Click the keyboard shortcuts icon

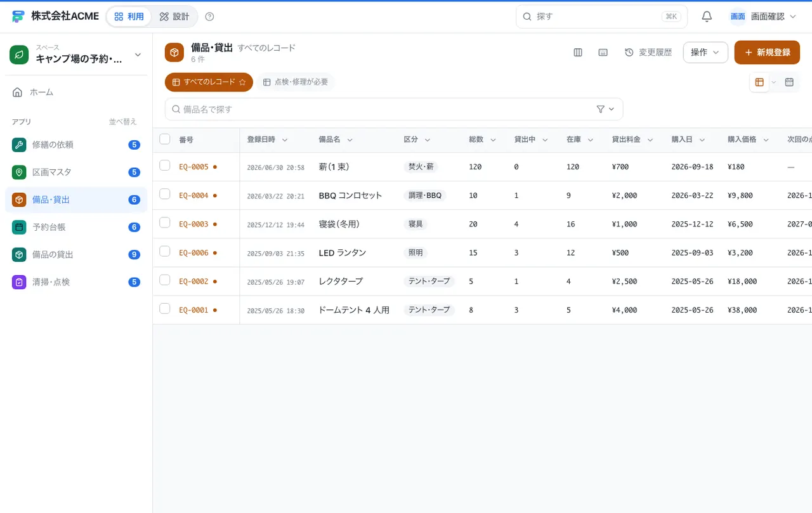[x=603, y=53]
